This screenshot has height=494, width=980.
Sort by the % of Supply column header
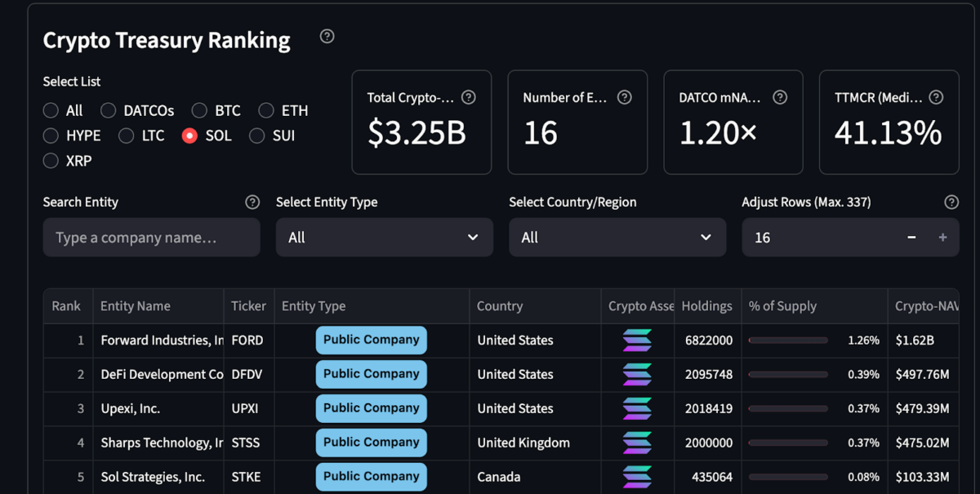814,306
